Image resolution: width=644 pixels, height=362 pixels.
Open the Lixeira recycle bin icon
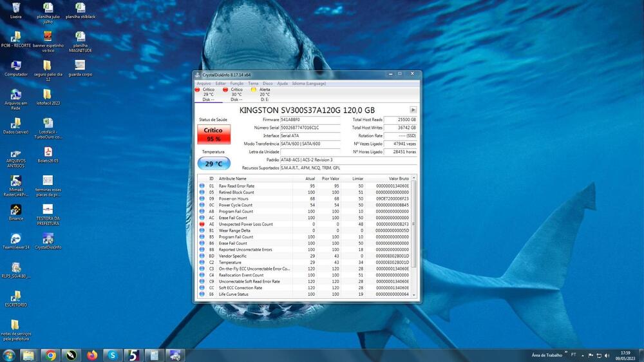[15, 8]
